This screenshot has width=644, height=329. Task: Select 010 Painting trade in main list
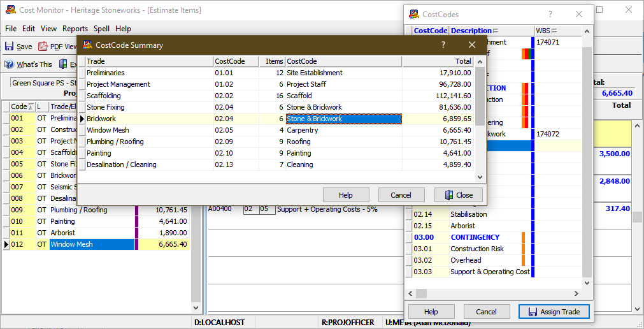(x=96, y=221)
